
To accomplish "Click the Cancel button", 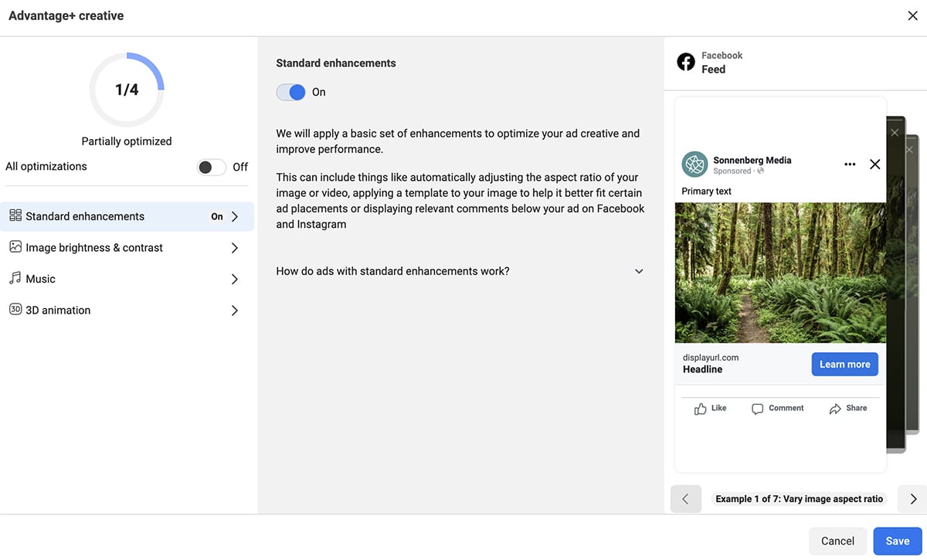I will click(837, 541).
